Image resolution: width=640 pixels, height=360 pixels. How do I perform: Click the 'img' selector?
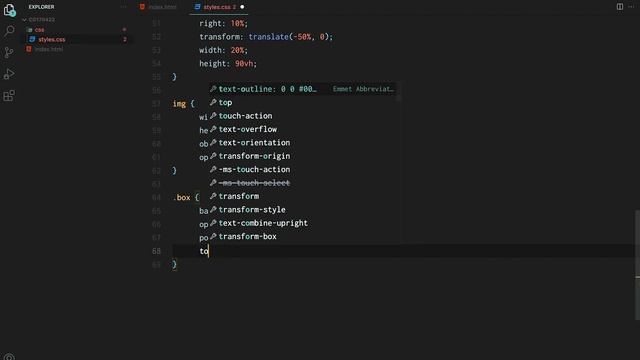coord(179,104)
